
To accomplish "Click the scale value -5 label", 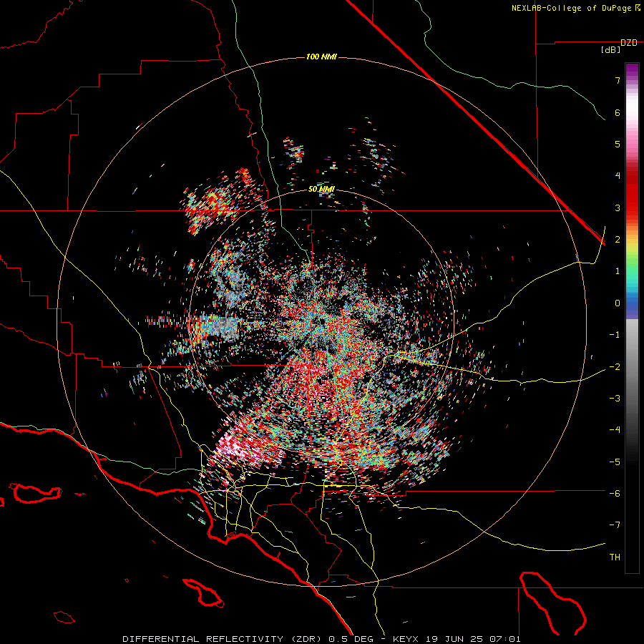I will [615, 462].
